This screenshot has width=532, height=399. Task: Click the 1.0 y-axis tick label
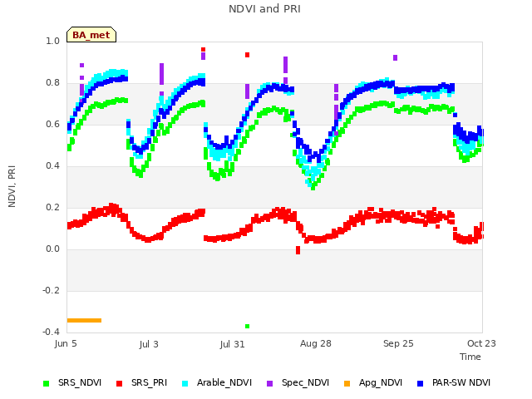click(x=53, y=41)
